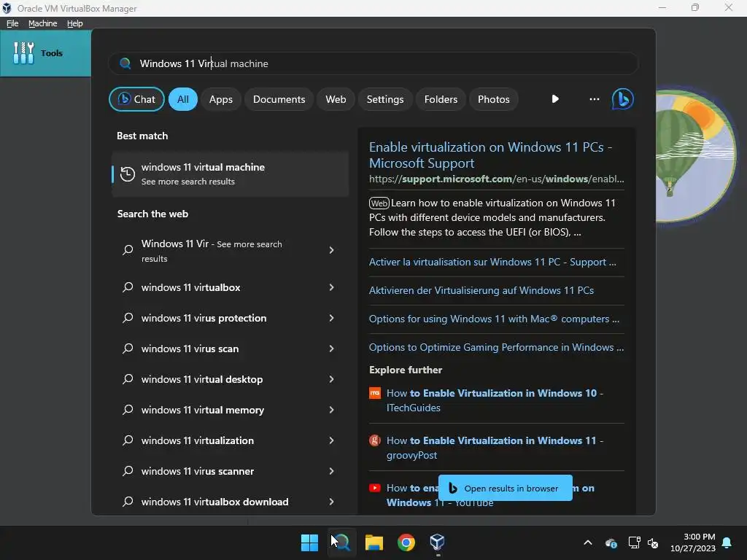The width and height of the screenshot is (747, 560).
Task: Open the Tools item in VirtualBox Manager
Action: 45,53
